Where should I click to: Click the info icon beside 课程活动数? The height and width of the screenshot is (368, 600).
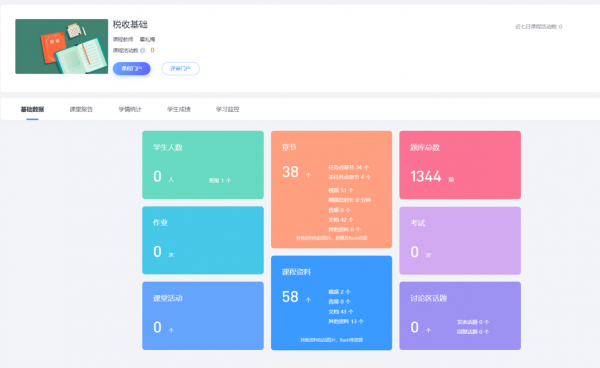tap(142, 50)
